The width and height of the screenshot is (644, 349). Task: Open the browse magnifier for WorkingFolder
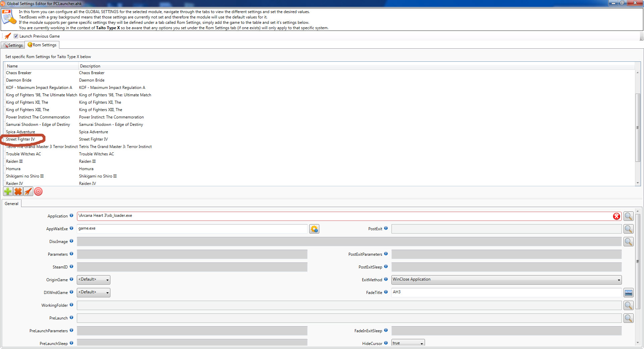pos(629,305)
